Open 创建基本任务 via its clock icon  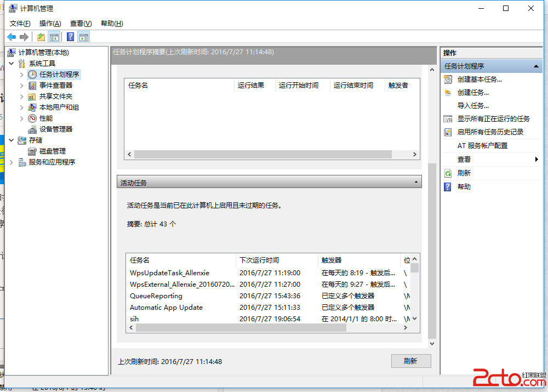[x=448, y=79]
